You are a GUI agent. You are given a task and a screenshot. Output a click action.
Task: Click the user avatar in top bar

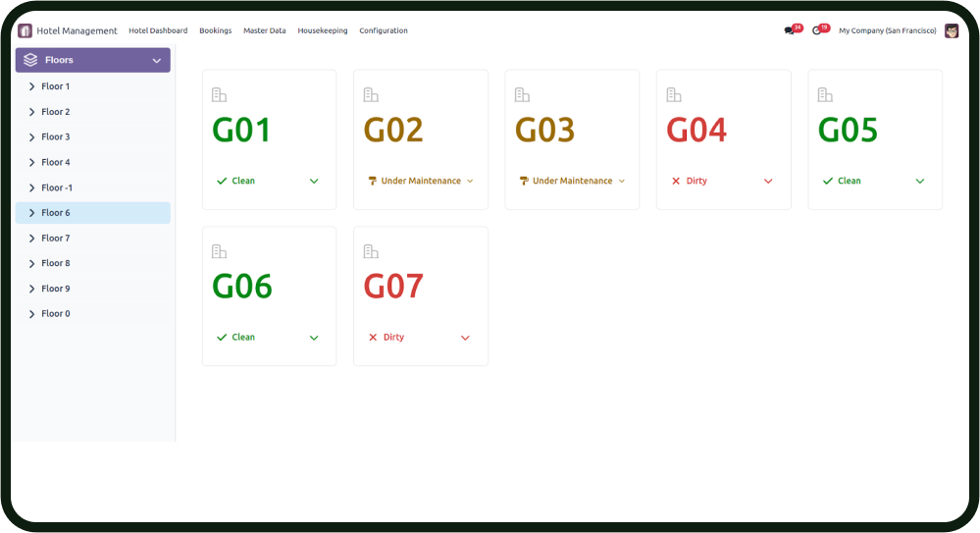click(x=952, y=30)
